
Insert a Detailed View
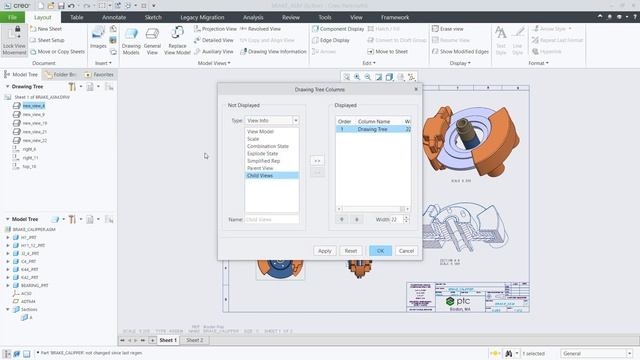[213, 40]
